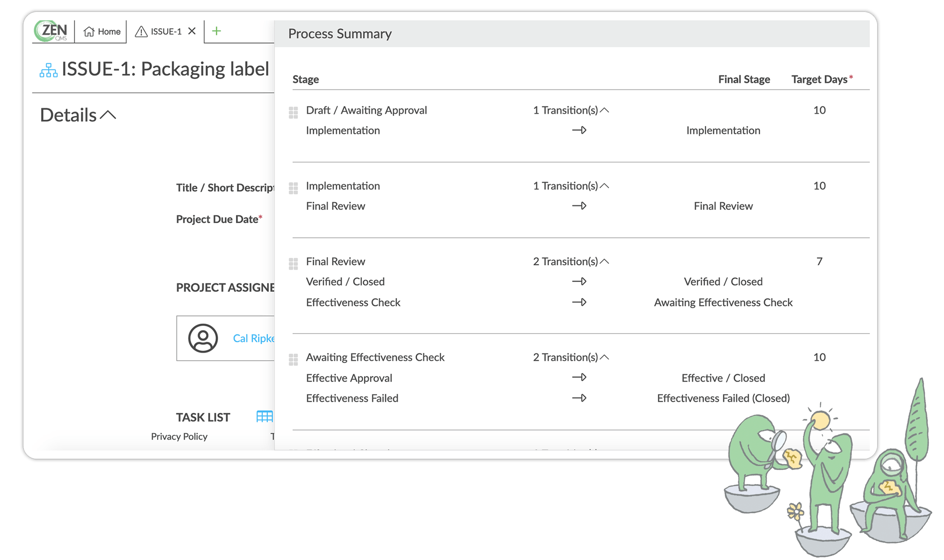Close the ISSUE-1 tab
The width and height of the screenshot is (944, 560).
(192, 31)
